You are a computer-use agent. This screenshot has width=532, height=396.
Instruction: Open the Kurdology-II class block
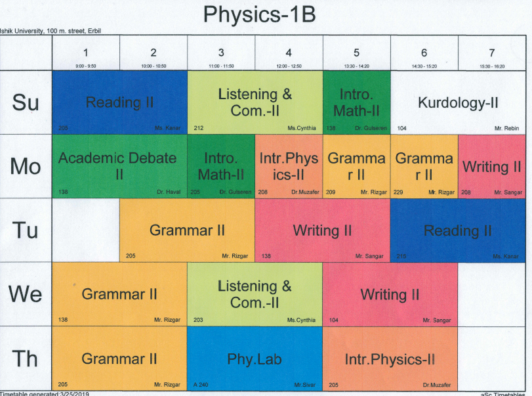click(458, 102)
